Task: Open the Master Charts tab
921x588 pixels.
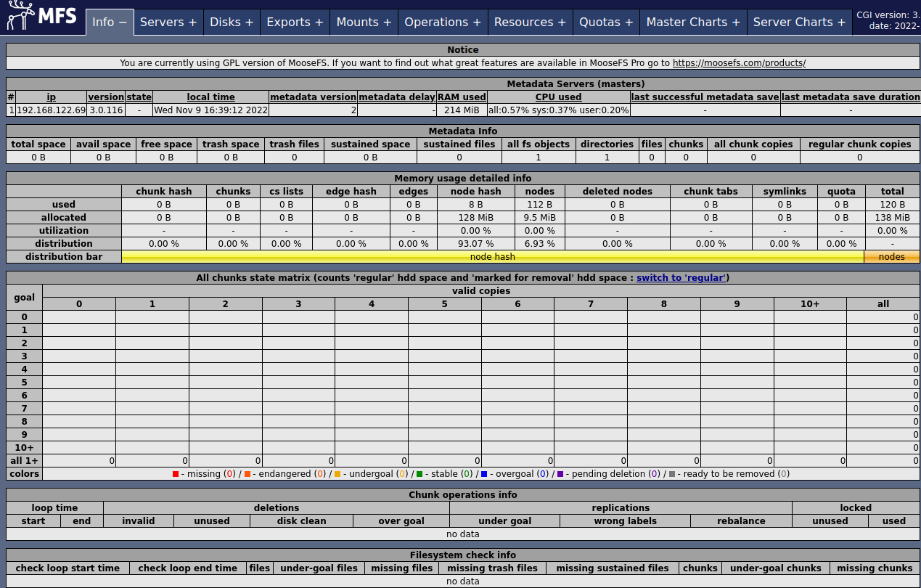Action: click(x=693, y=22)
